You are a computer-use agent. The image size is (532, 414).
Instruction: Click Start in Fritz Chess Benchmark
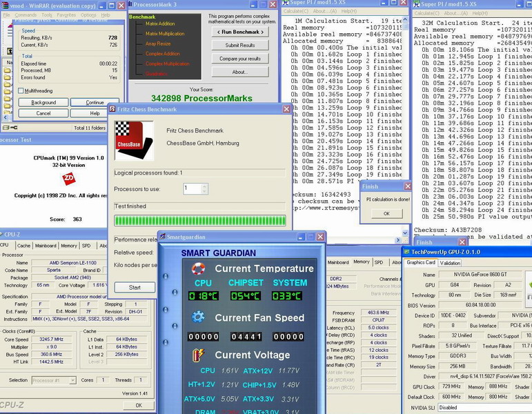135,288
